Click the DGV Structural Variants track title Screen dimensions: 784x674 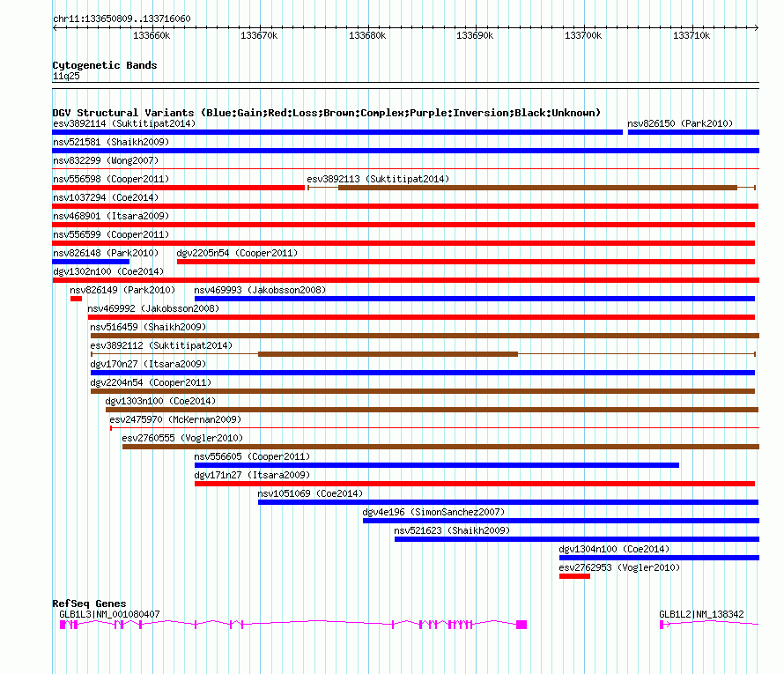pos(327,113)
